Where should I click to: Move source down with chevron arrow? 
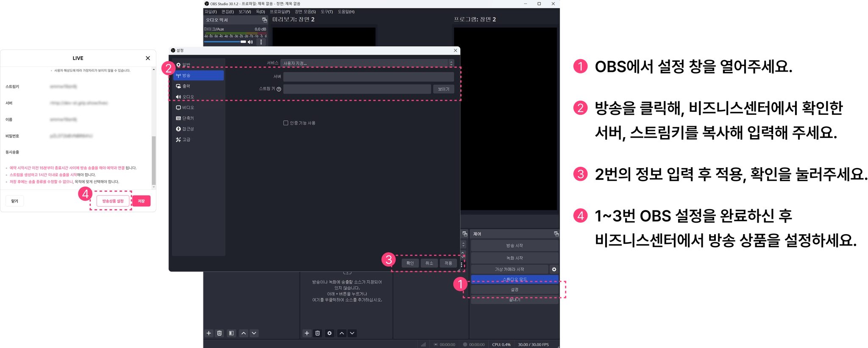point(352,333)
